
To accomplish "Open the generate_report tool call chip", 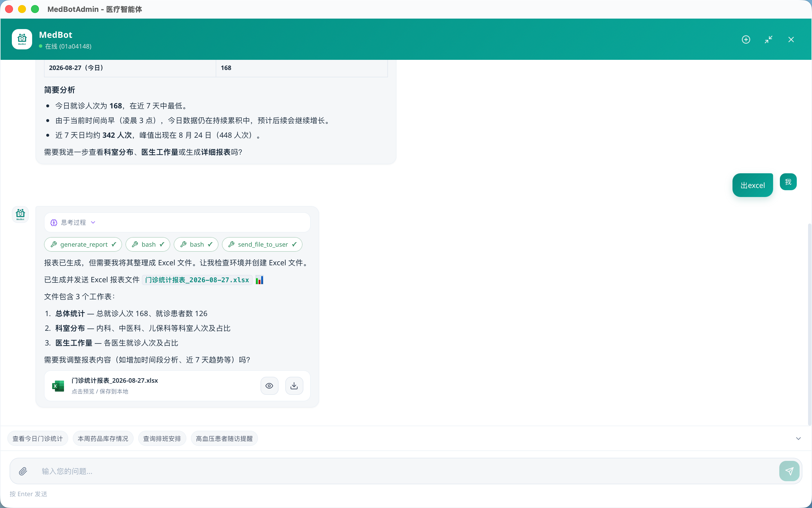I will point(83,244).
